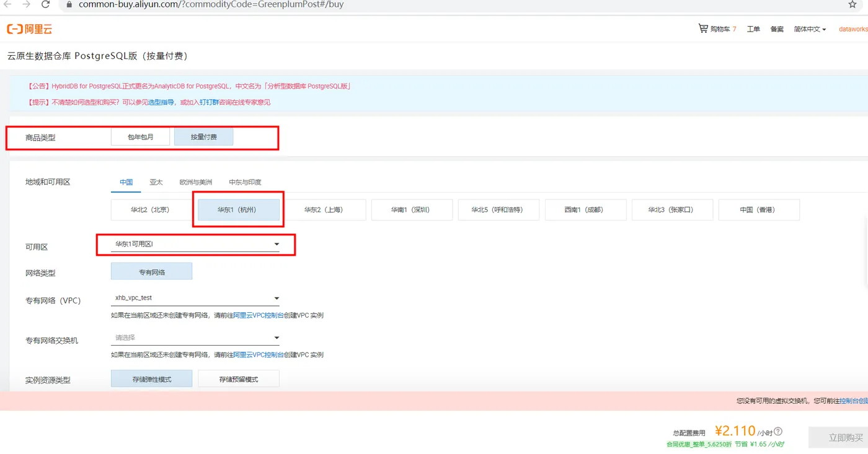Click the 实例资源类型 label
The width and height of the screenshot is (868, 454).
(48, 380)
